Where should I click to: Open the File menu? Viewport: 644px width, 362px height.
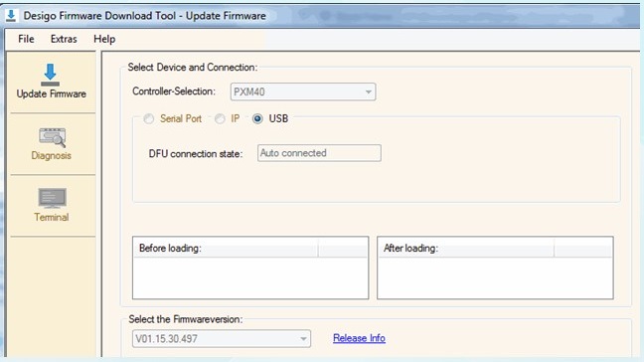pos(26,39)
